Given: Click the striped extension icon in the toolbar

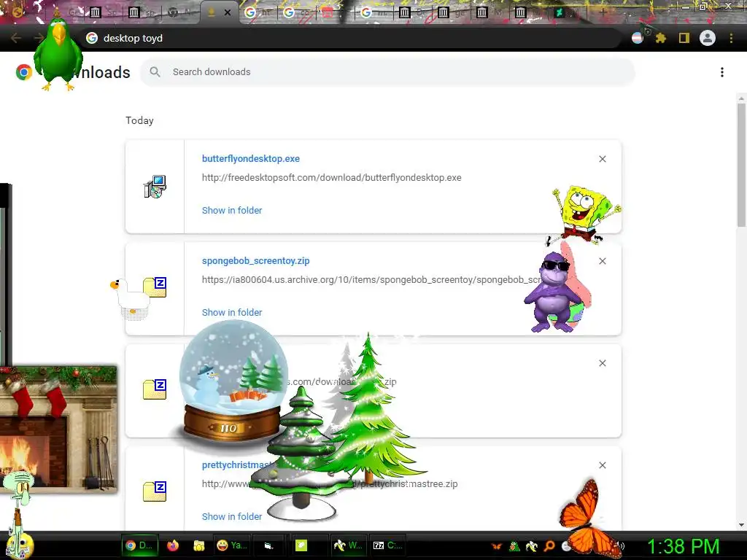Looking at the screenshot, I should click(x=638, y=38).
